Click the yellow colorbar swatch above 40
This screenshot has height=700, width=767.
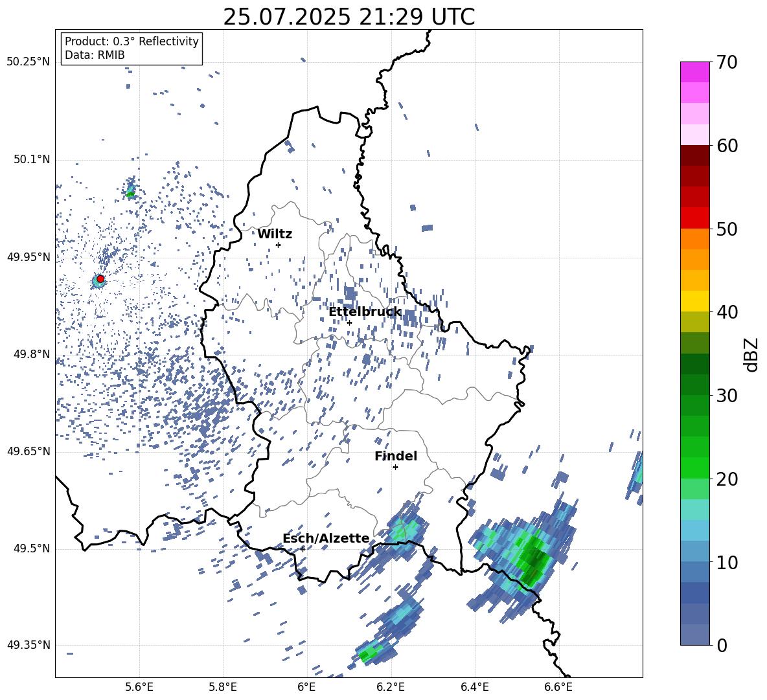[x=694, y=301]
